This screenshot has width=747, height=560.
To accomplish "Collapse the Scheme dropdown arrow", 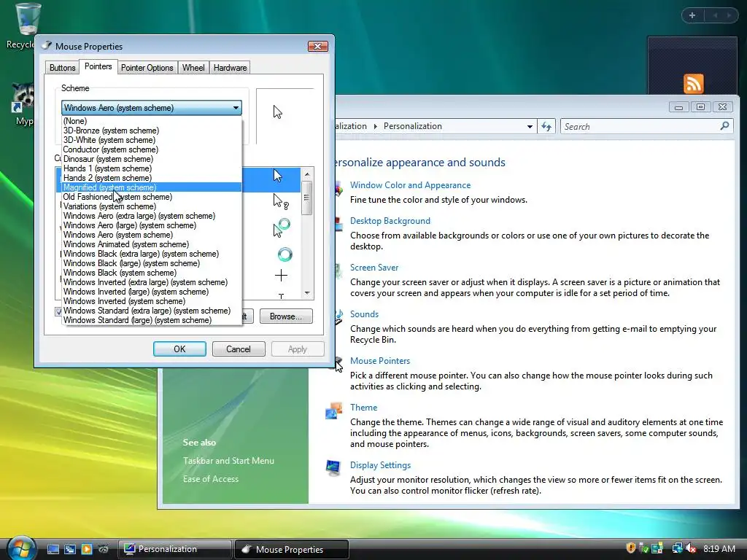I will point(236,108).
